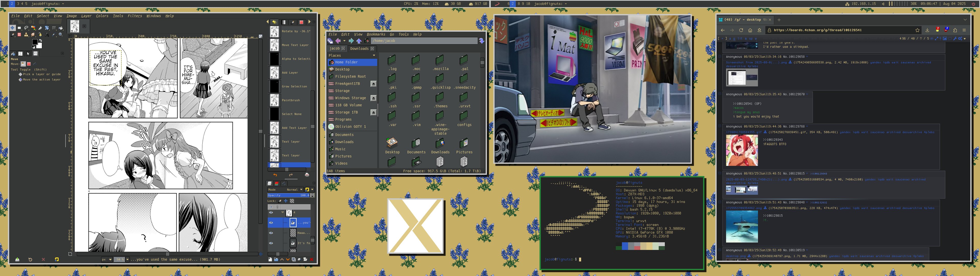Open the Go menu in file manager

[x=392, y=34]
